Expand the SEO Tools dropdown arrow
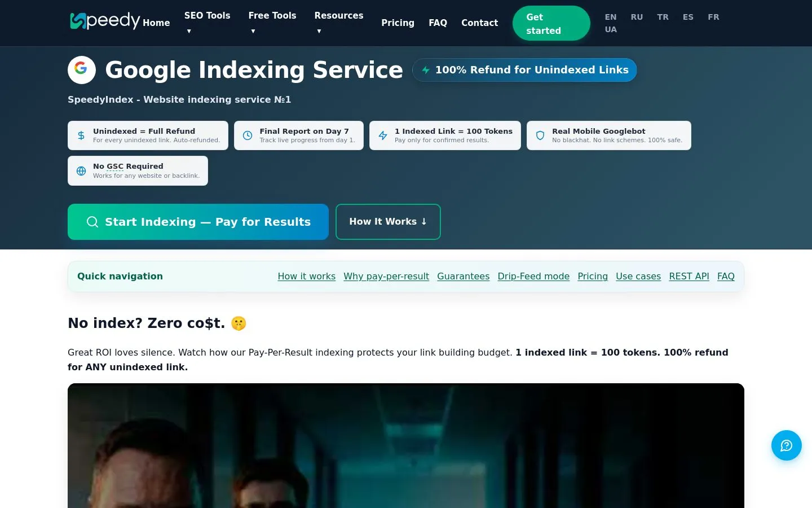The width and height of the screenshot is (812, 508). 189,31
